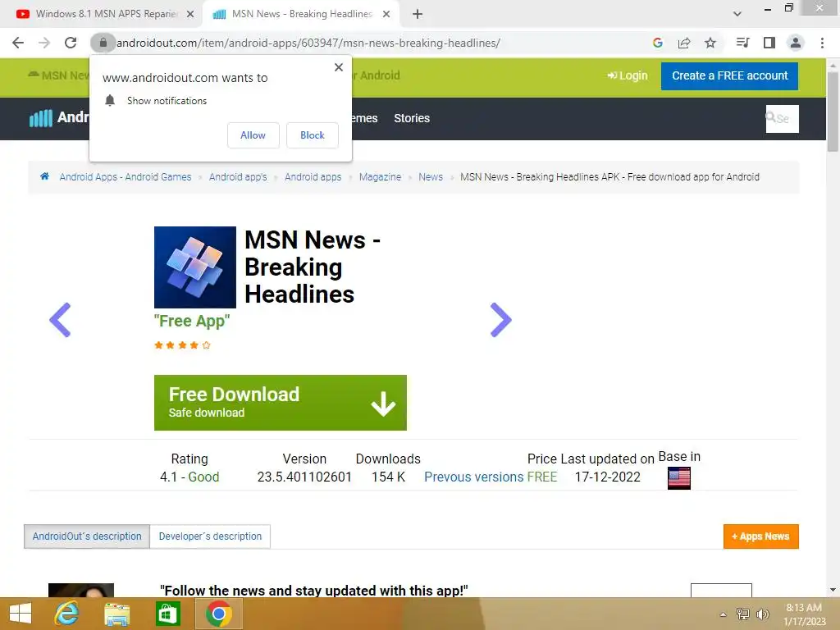Open Prevous versions link
This screenshot has width=840, height=630.
coord(473,477)
